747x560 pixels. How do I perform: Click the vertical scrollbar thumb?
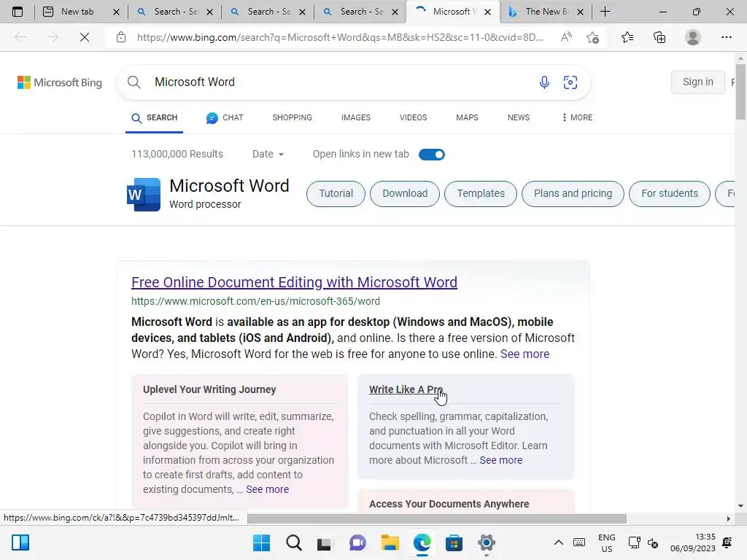740,91
